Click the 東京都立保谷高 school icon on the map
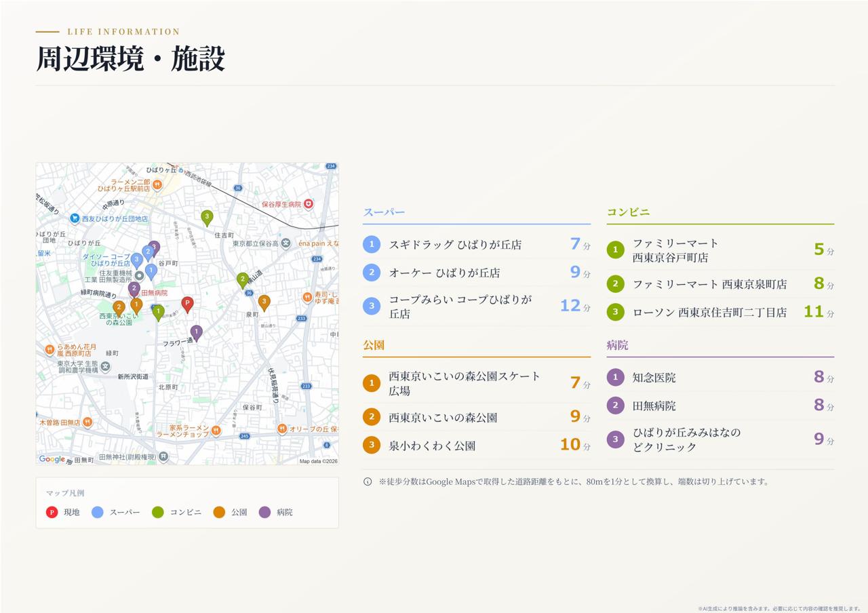 (x=285, y=243)
